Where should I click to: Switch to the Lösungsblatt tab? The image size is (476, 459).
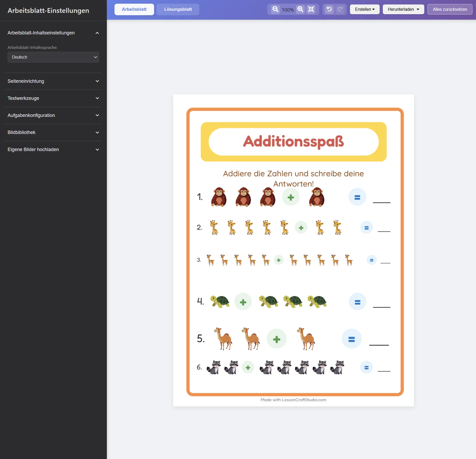coord(178,9)
